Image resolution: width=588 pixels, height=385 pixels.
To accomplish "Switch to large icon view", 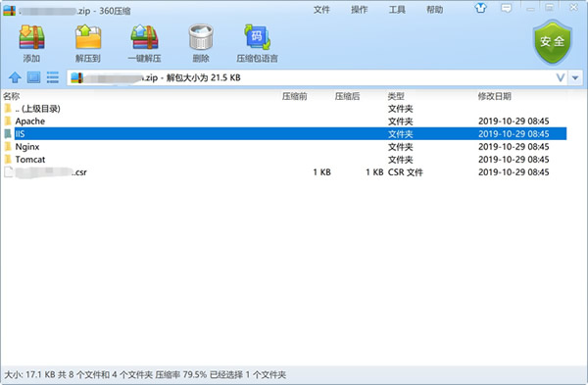I will point(33,77).
